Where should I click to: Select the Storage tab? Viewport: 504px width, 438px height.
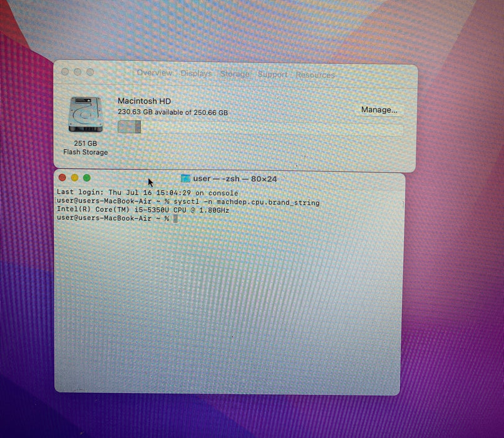(x=235, y=74)
